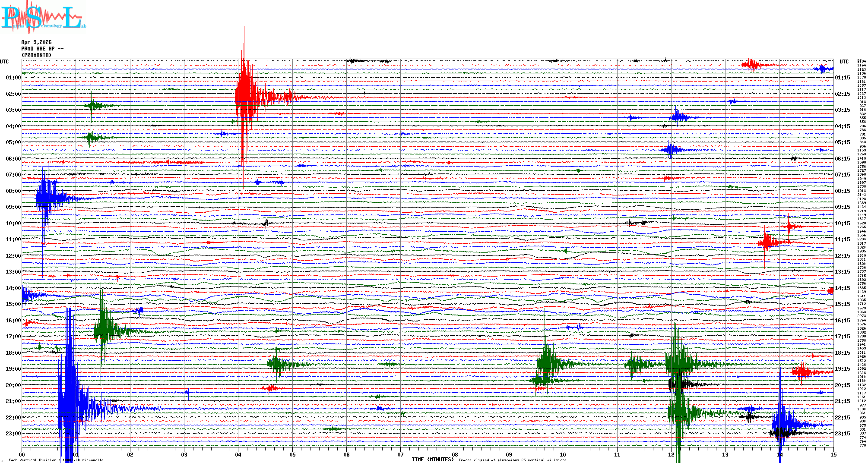Click the TIME (MINUTES) axis title
Viewport: 868px width, 466px height.
[432, 460]
